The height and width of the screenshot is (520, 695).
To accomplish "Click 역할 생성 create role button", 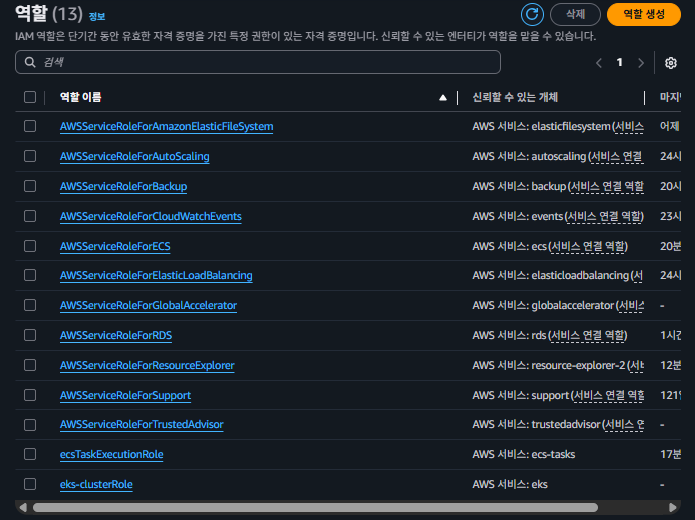I will pos(644,14).
